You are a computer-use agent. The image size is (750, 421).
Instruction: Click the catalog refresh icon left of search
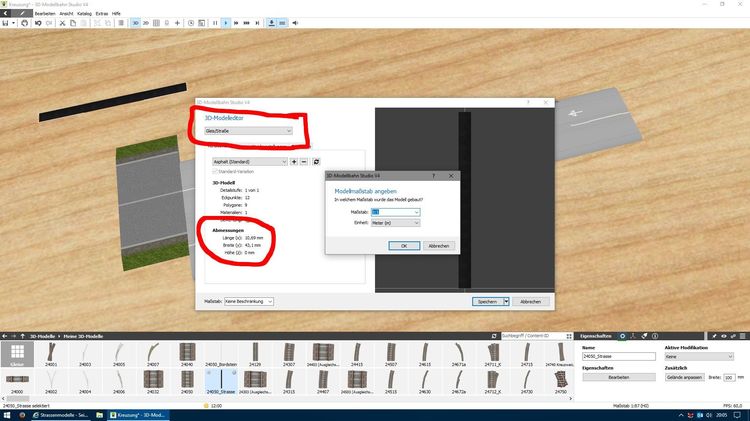(494, 336)
